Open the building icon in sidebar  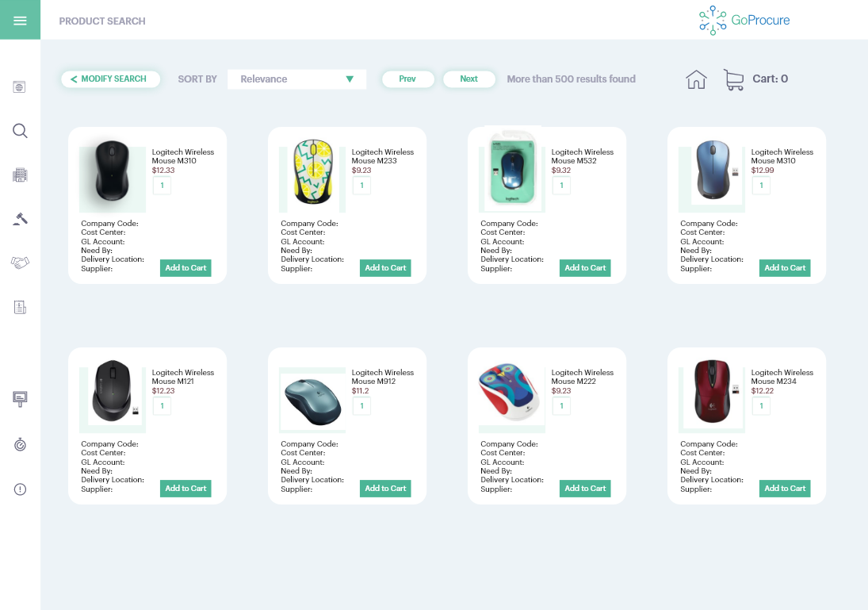20,175
